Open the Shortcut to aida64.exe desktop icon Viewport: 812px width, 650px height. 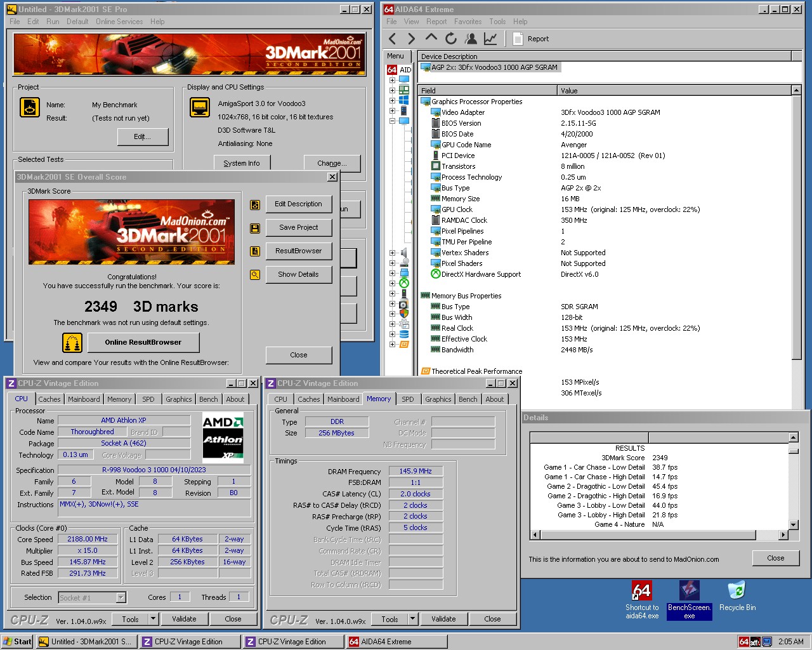coord(642,600)
